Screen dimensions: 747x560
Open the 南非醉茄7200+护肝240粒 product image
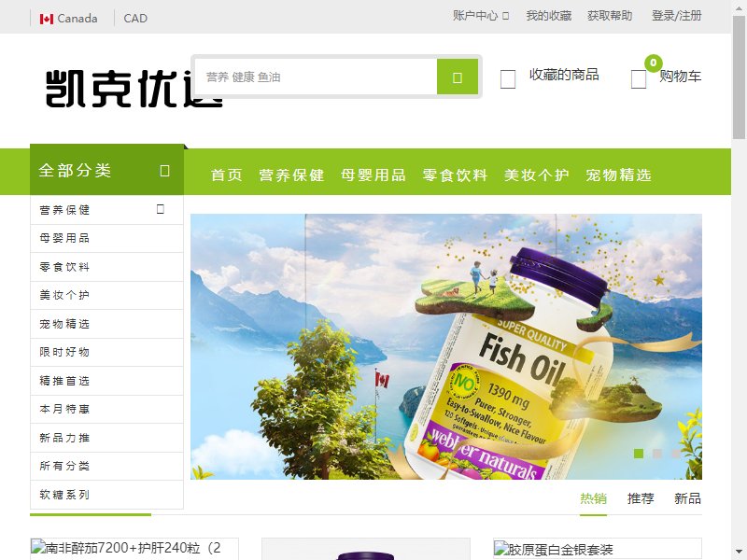134,549
